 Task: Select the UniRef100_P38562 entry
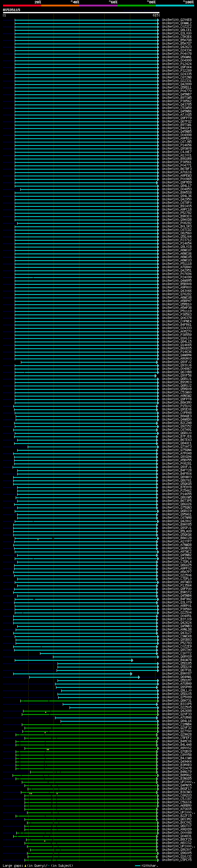pos(177,101)
